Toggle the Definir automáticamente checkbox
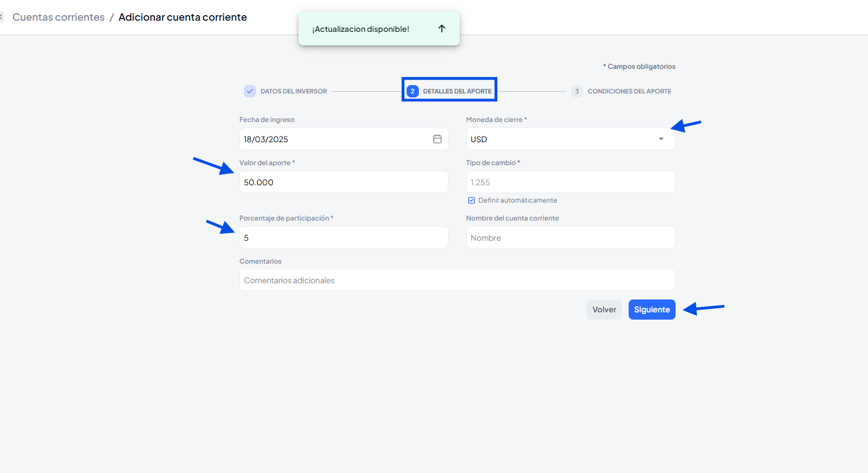The height and width of the screenshot is (473, 868). [471, 200]
